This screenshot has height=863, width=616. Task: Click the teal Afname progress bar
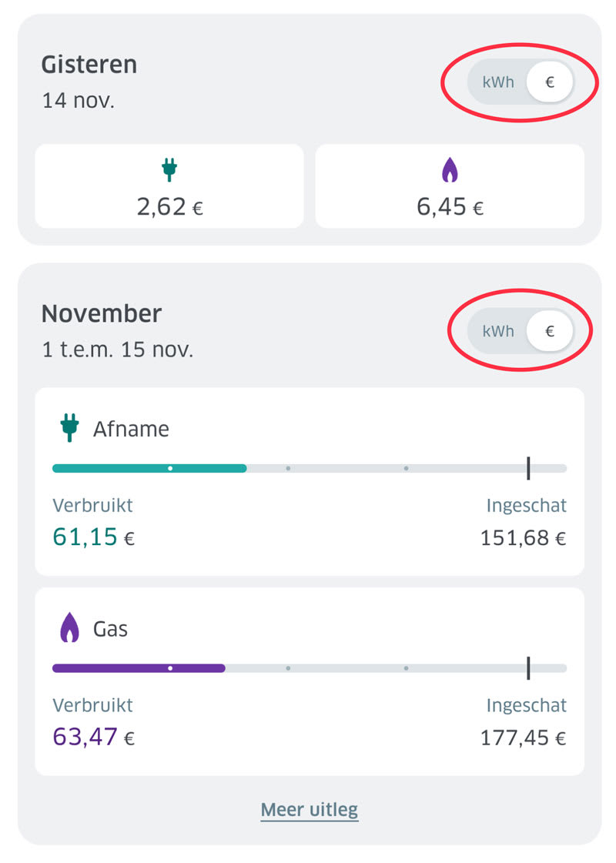(149, 468)
